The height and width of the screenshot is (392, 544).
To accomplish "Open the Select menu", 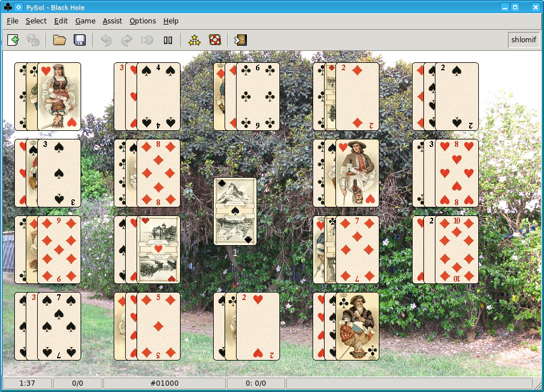I will coord(36,21).
